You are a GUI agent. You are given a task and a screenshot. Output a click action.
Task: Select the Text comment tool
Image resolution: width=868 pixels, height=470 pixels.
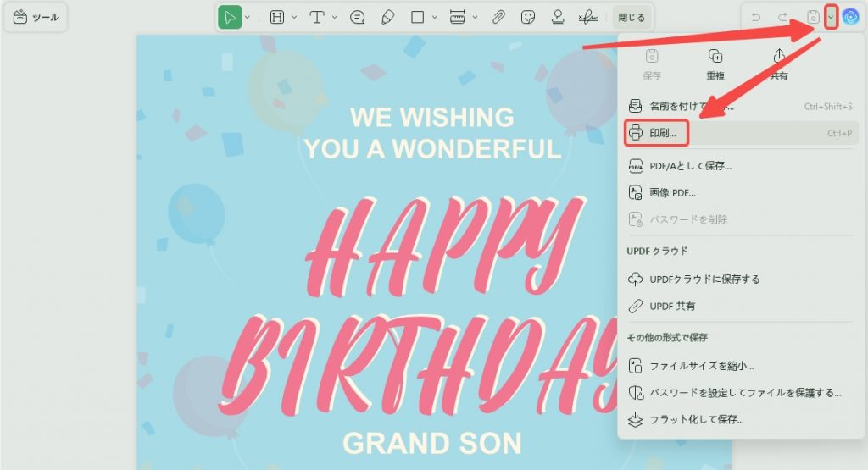(x=317, y=18)
